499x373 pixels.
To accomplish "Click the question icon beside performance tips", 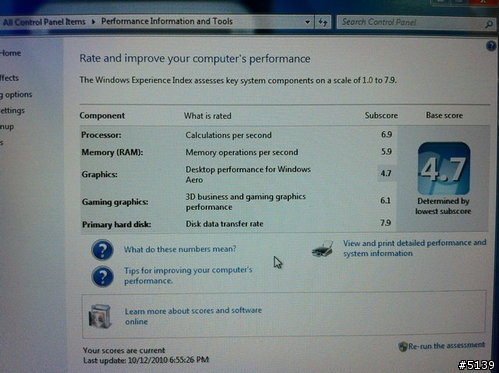I will point(102,276).
